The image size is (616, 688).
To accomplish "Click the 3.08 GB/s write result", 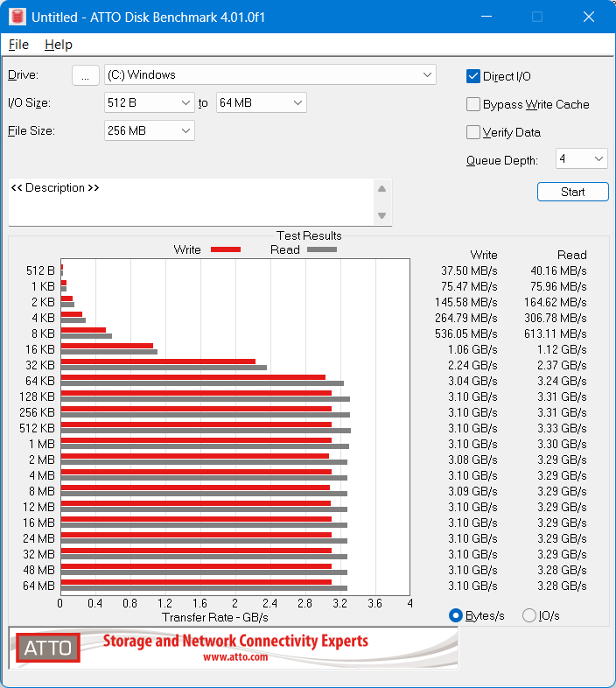I will pyautogui.click(x=472, y=460).
